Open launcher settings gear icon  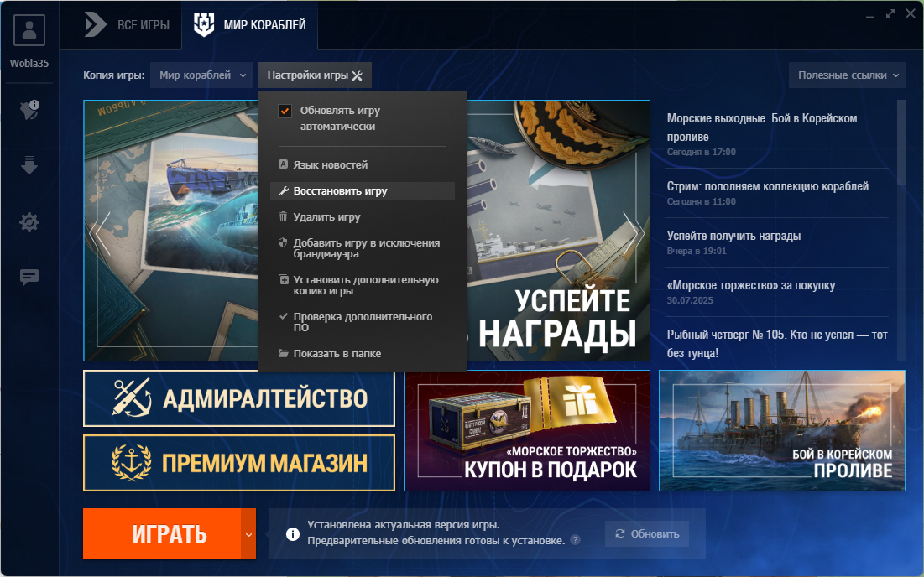tap(29, 222)
